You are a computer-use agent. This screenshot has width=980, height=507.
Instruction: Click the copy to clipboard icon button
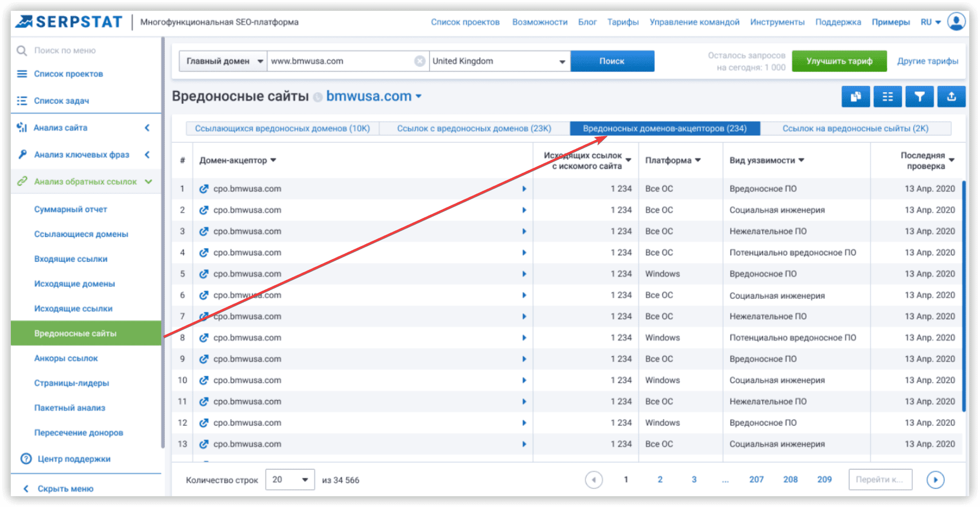(855, 97)
